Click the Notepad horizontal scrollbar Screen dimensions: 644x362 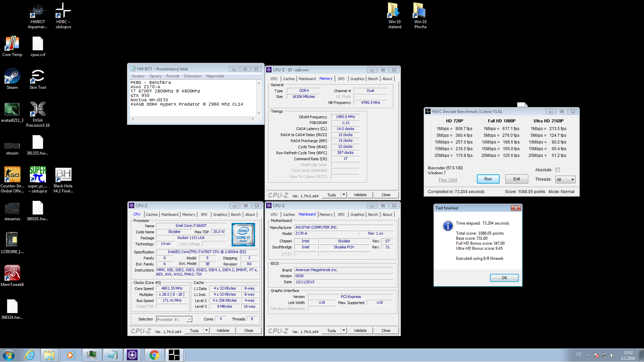click(193, 119)
